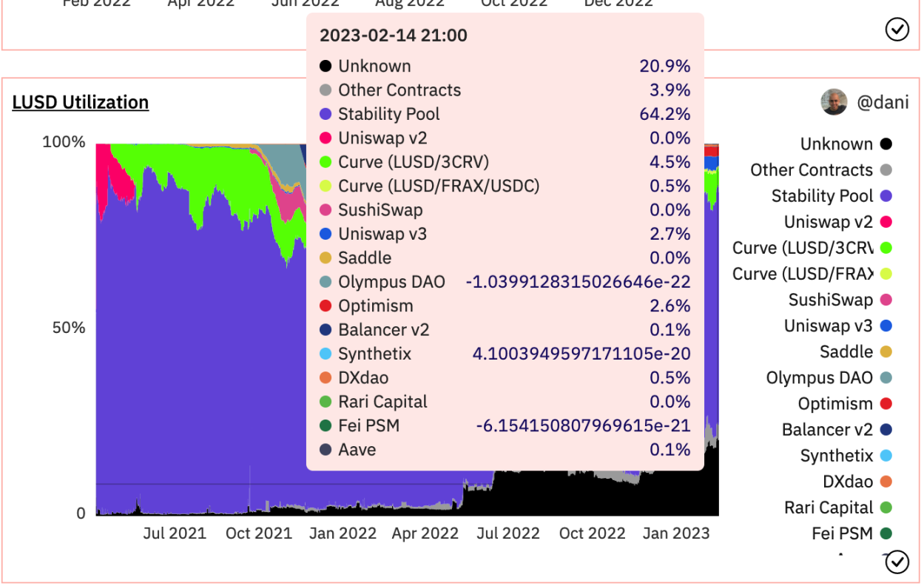Click the Synthetix dot in the tooltip
This screenshot has height=586, width=924.
325,354
